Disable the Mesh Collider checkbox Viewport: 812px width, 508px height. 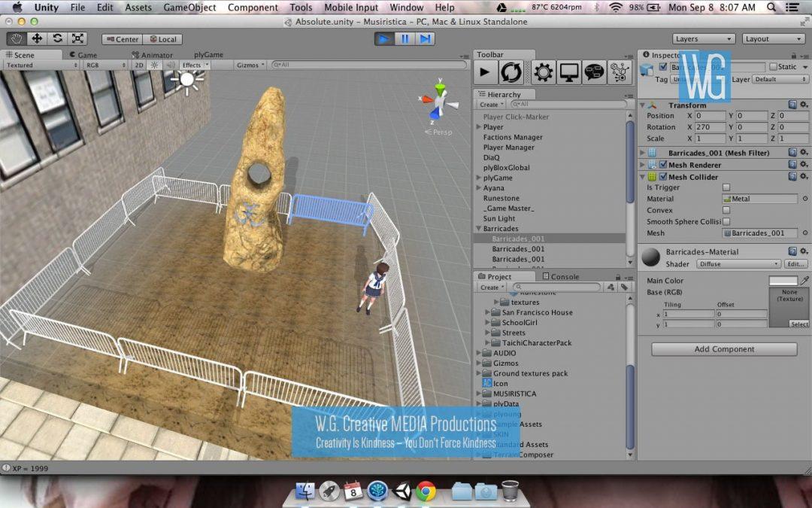pyautogui.click(x=663, y=177)
